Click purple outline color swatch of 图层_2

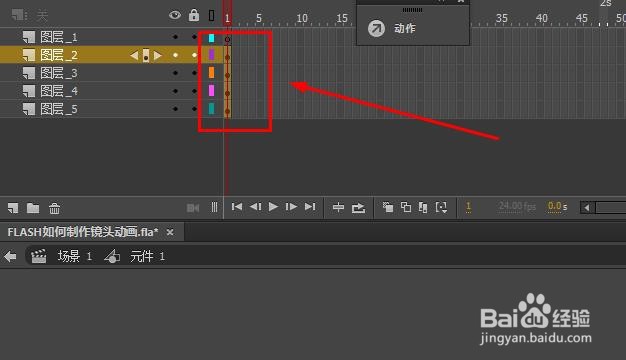point(212,55)
